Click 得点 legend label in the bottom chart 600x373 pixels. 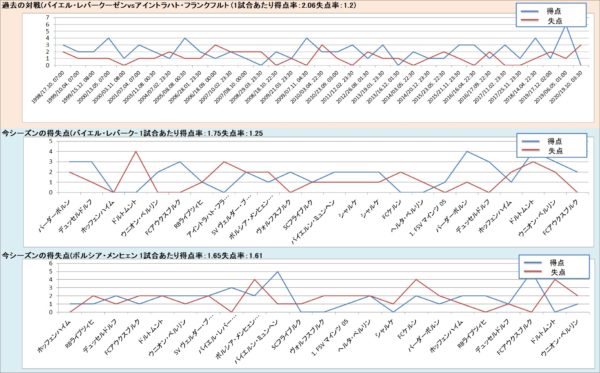point(557,262)
